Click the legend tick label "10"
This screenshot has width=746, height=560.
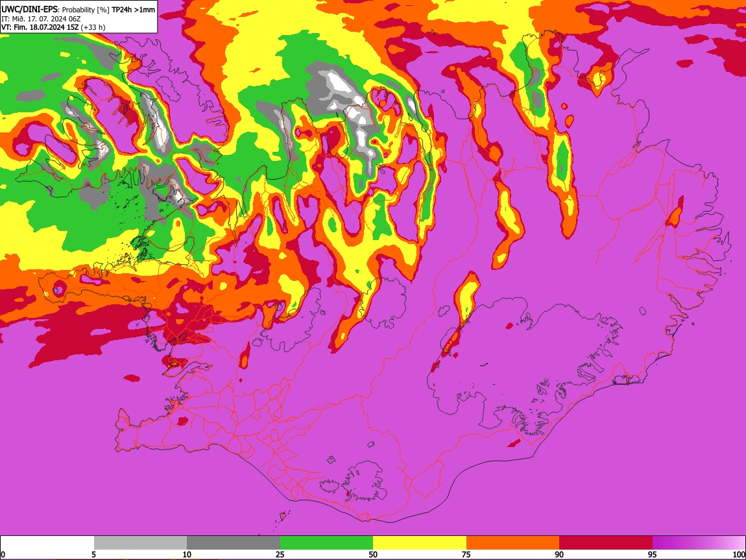point(187,555)
